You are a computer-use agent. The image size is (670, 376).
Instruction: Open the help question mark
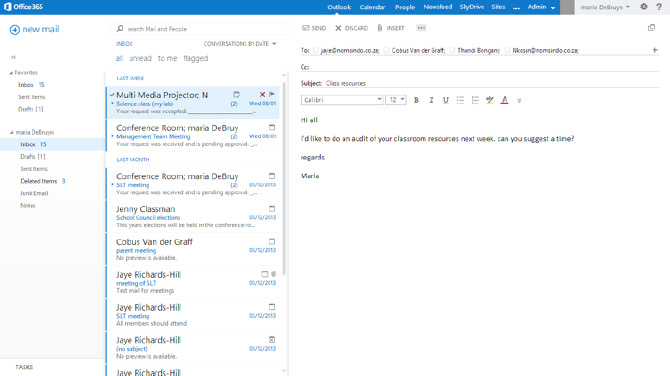pos(659,7)
